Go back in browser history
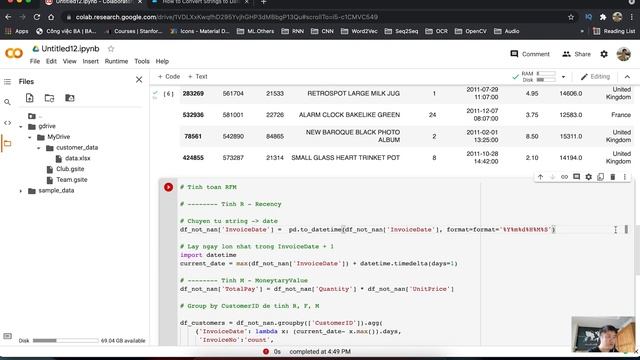The height and width of the screenshot is (360, 640). pyautogui.click(x=8, y=17)
